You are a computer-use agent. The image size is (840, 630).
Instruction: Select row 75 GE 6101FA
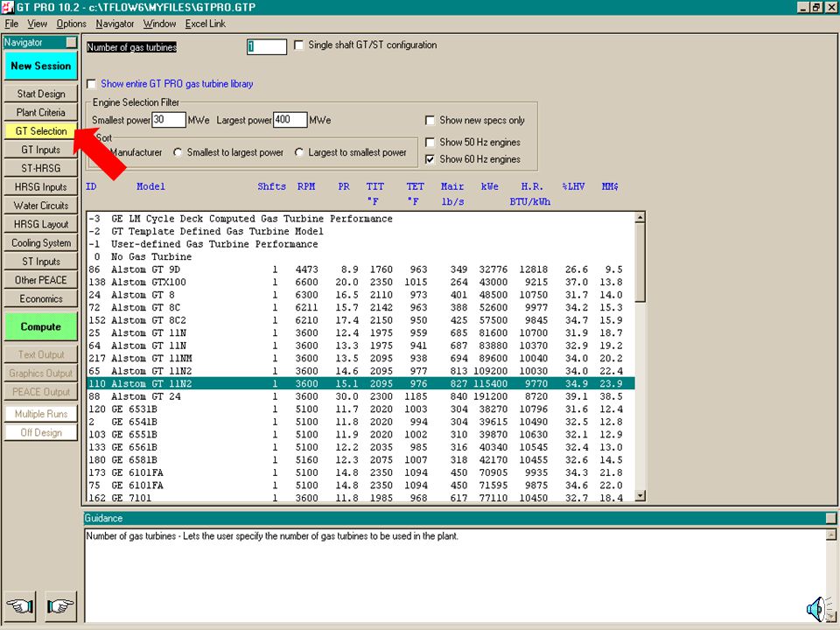(360, 486)
